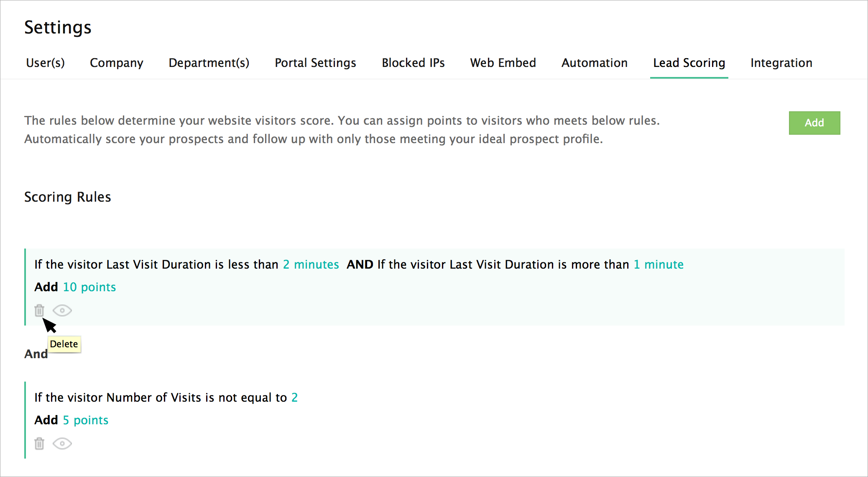Open the User(s) tab

coord(45,63)
